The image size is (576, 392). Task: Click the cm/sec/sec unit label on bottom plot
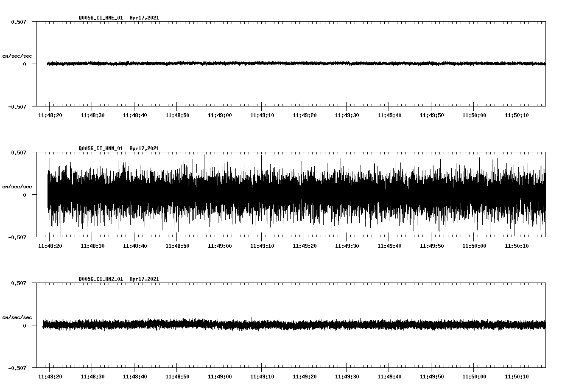[x=17, y=316]
